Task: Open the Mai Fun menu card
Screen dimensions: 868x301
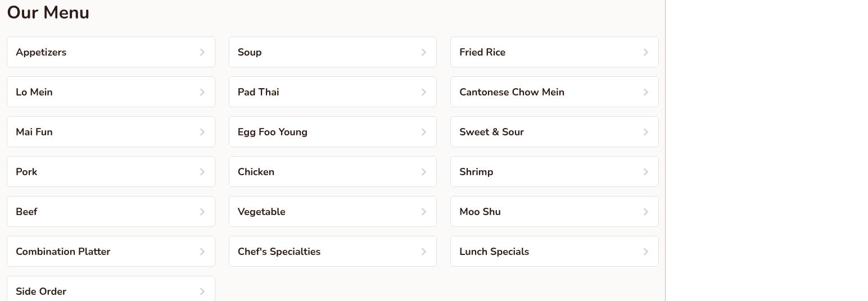Action: point(34,132)
